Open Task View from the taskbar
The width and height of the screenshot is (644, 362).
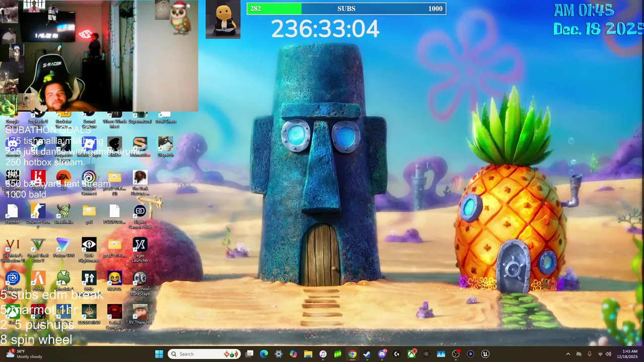pyautogui.click(x=250, y=354)
